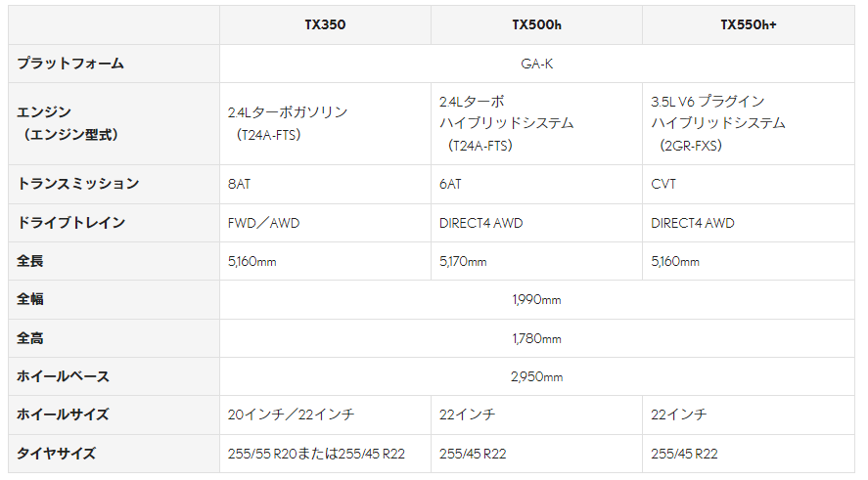Select the TX550h+ column header
This screenshot has height=480, width=868.
749,24
